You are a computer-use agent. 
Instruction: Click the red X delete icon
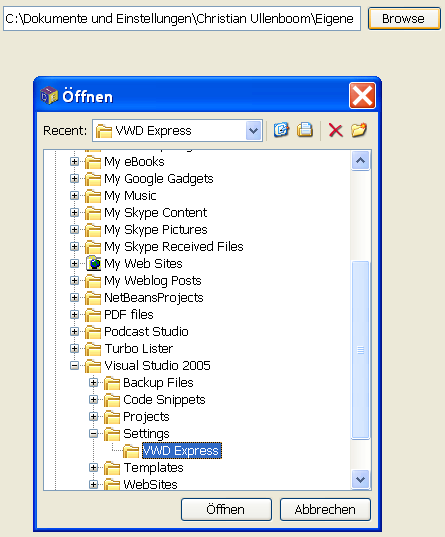click(335, 130)
